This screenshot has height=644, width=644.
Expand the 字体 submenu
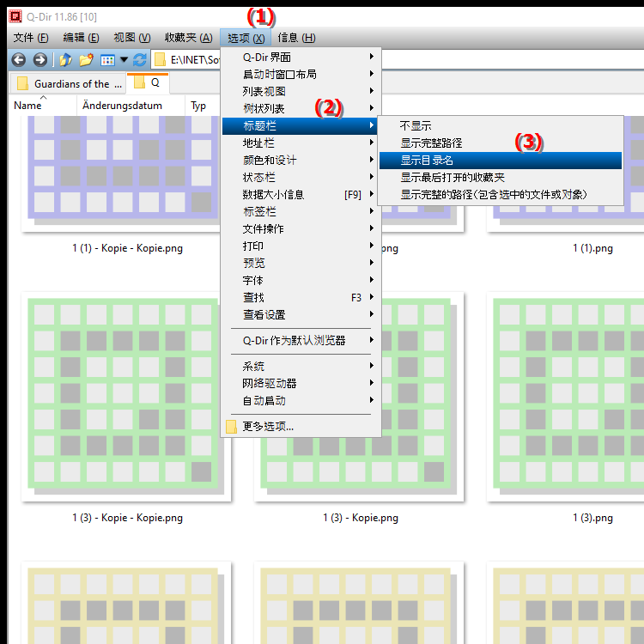[301, 280]
